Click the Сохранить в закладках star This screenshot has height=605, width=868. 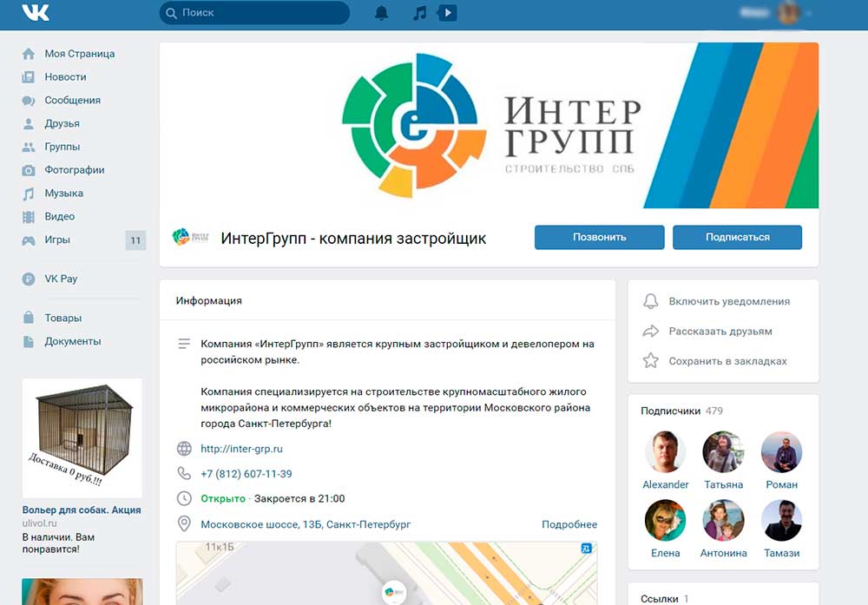tap(650, 361)
